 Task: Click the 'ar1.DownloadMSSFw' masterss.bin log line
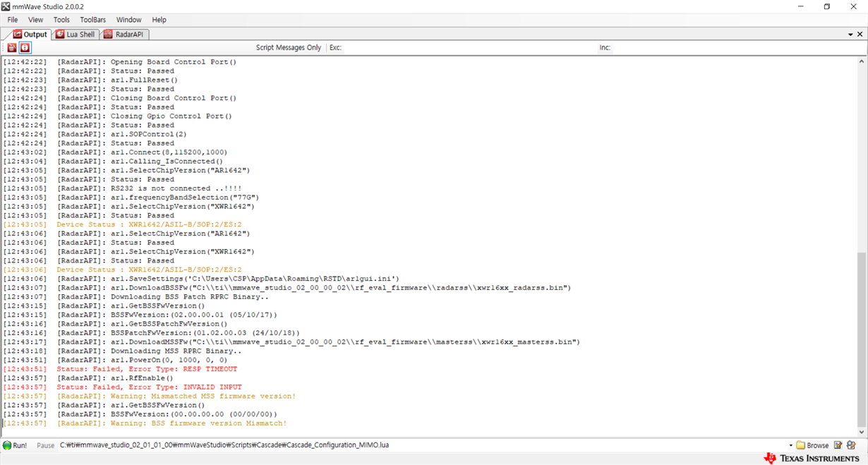[291, 342]
